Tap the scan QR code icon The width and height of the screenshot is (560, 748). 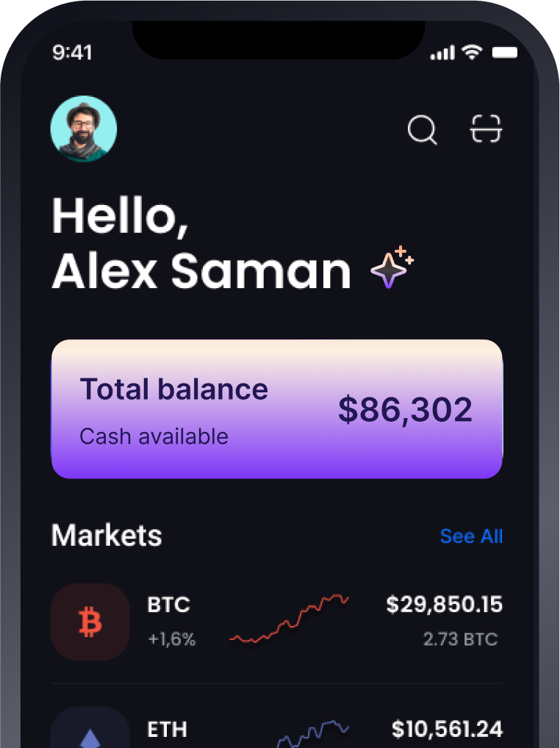click(487, 129)
